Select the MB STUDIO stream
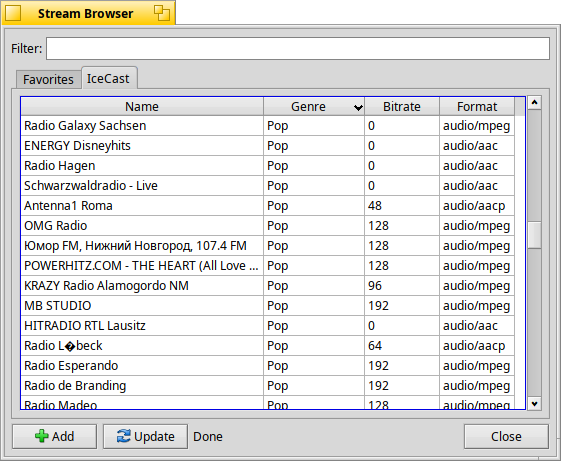 (268, 306)
